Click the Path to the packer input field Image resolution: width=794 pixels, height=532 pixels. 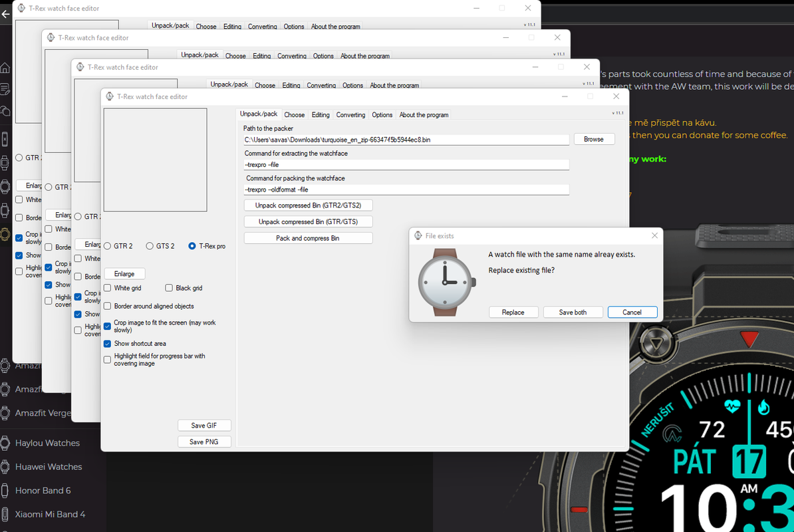(406, 140)
